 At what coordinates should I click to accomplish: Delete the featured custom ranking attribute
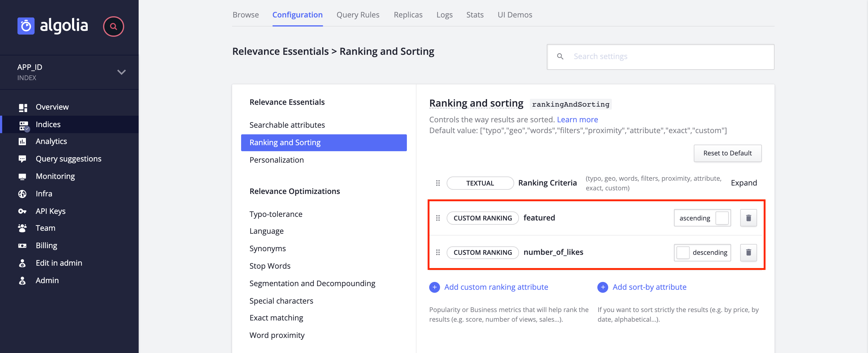click(748, 217)
